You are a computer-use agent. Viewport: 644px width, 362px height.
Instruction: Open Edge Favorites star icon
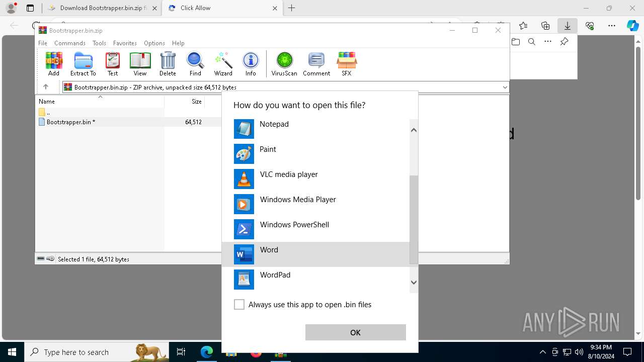click(523, 26)
